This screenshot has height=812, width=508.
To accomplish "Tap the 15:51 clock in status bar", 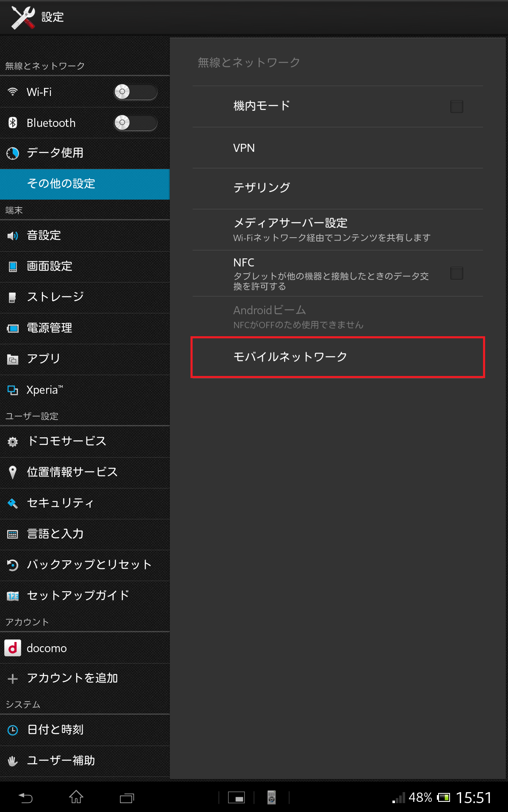I will coord(474,798).
